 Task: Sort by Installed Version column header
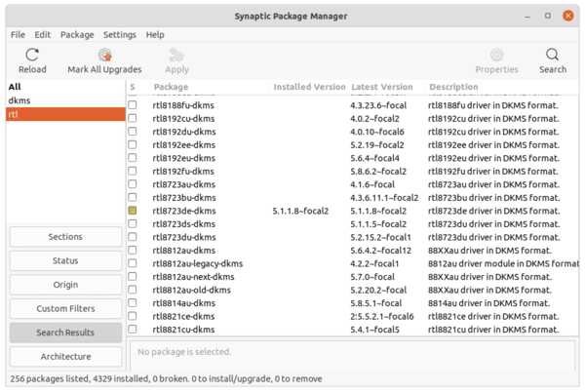[309, 87]
